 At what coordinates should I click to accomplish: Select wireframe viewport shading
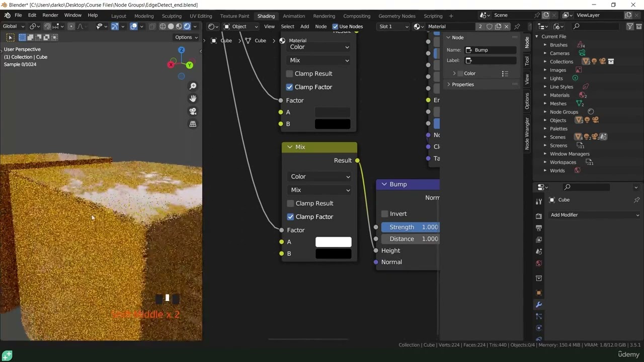[163, 26]
